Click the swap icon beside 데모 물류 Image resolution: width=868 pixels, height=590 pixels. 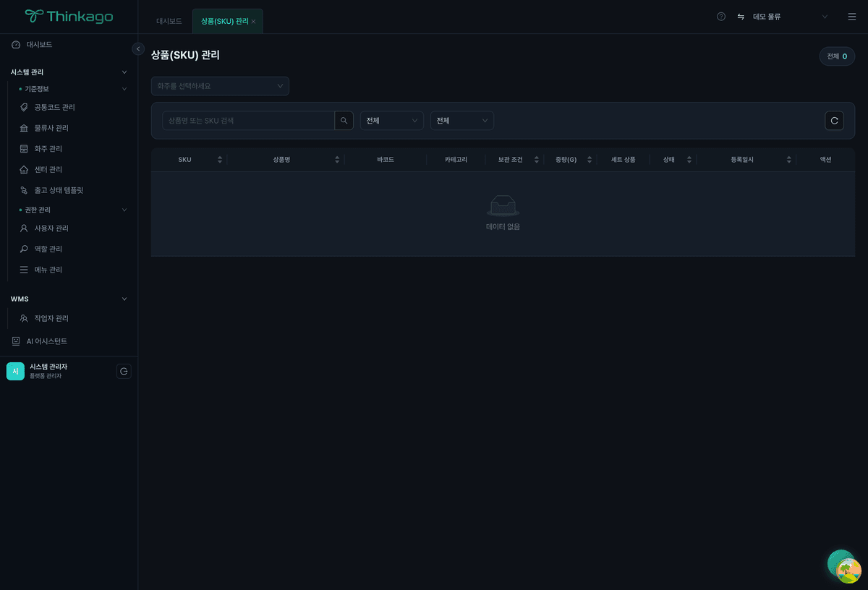pos(741,17)
